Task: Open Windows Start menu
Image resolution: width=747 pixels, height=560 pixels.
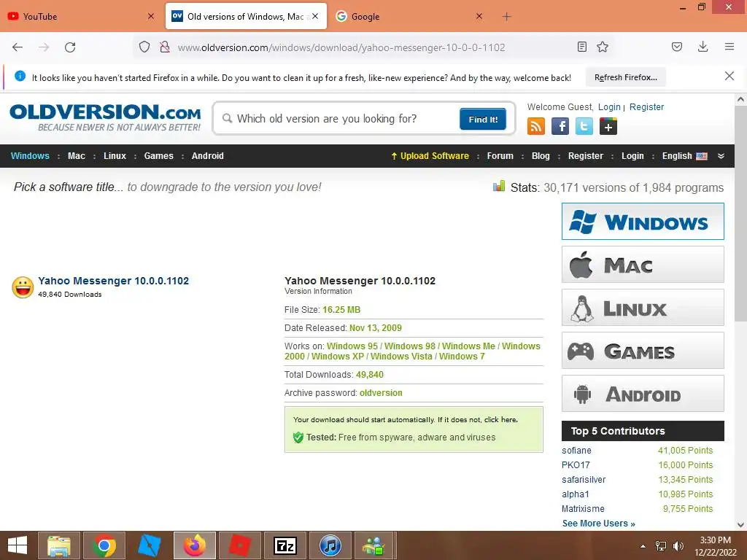Action: click(18, 545)
